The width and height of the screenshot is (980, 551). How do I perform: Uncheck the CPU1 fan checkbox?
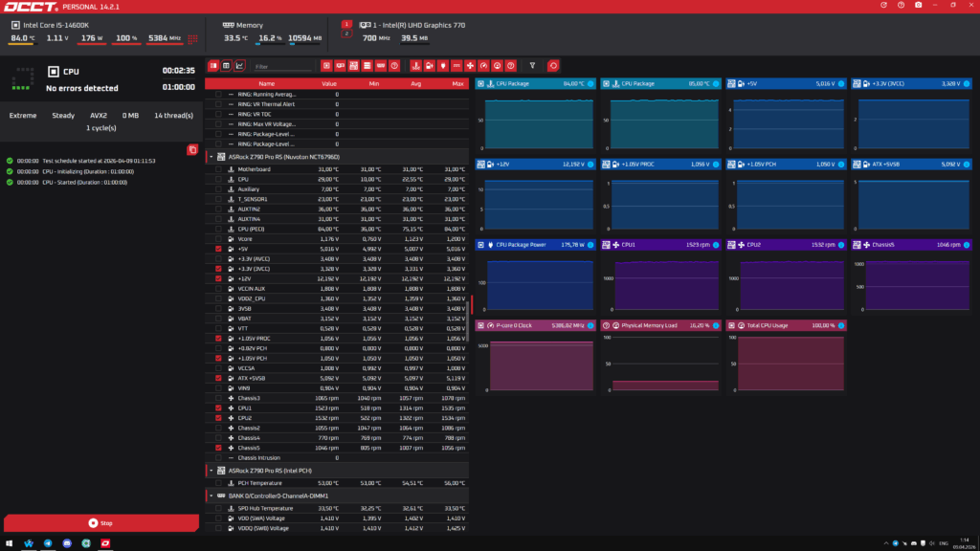[218, 408]
